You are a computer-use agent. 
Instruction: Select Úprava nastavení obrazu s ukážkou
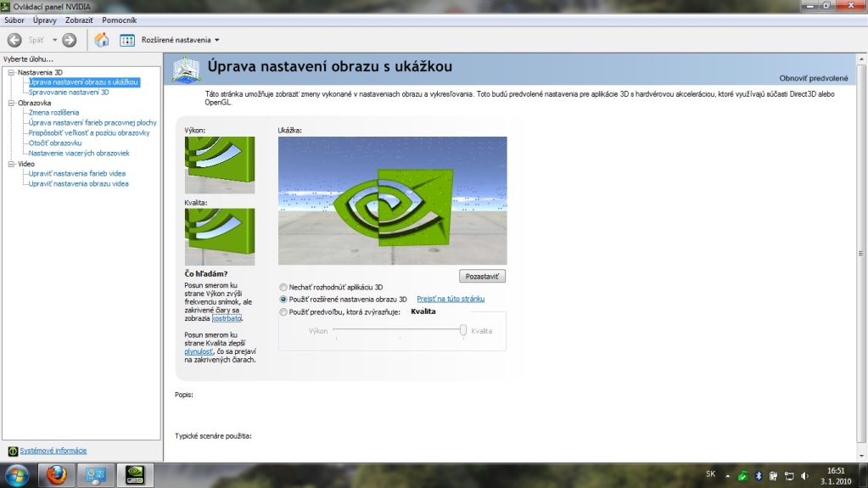pos(84,82)
